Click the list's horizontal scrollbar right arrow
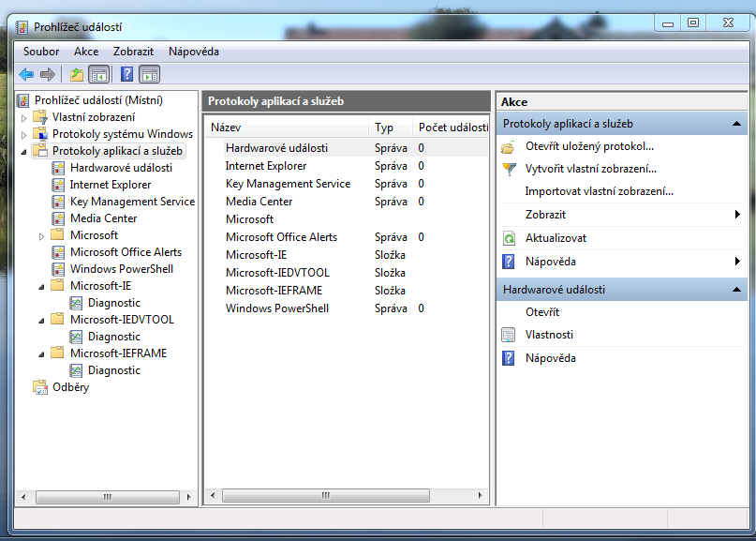The height and width of the screenshot is (541, 756). tap(482, 495)
